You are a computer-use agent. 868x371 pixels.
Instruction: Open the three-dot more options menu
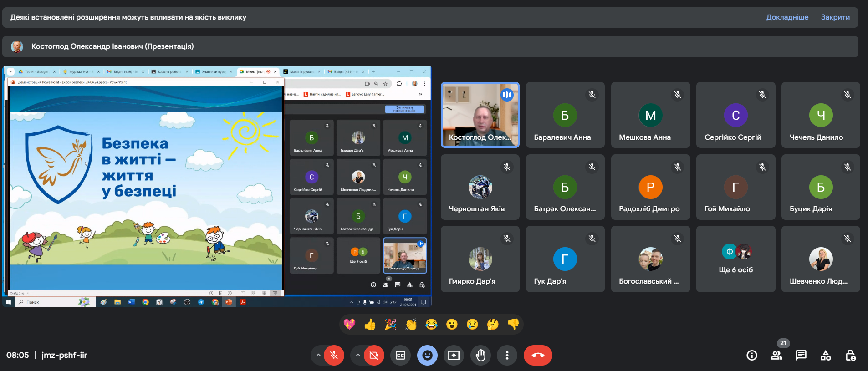point(507,356)
